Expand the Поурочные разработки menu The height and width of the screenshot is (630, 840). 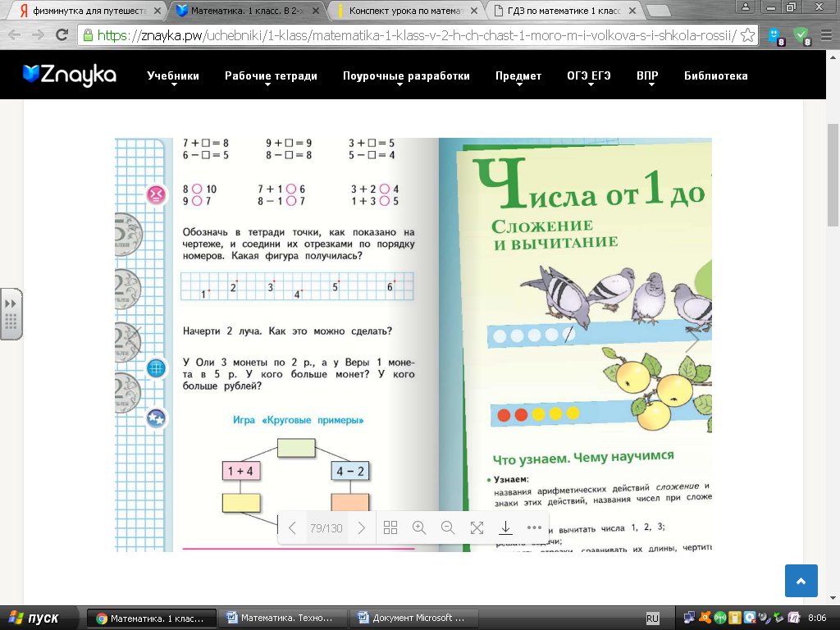tap(406, 76)
